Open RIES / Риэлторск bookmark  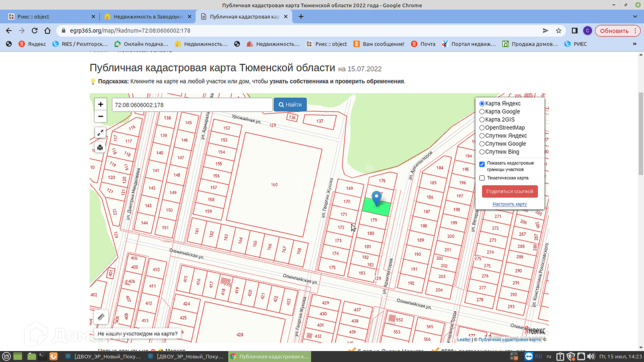(80, 44)
